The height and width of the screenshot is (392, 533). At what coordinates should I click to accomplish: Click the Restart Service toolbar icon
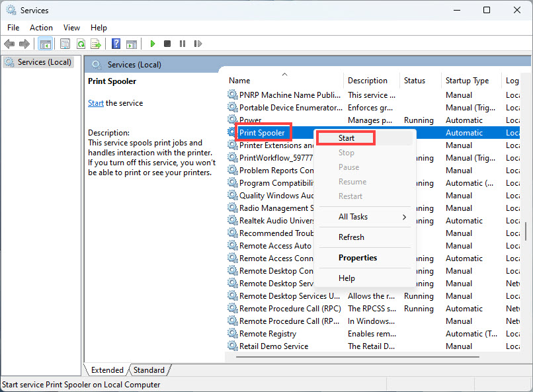coord(198,44)
